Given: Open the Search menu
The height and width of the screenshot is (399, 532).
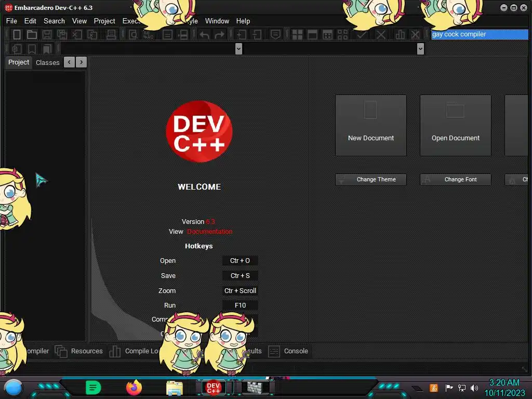Looking at the screenshot, I should coord(54,21).
